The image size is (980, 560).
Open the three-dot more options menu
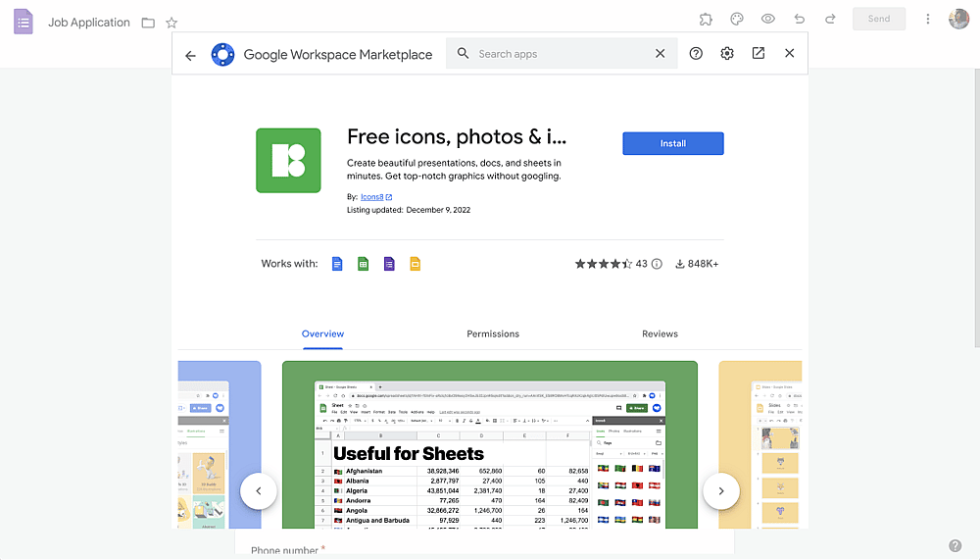point(927,19)
